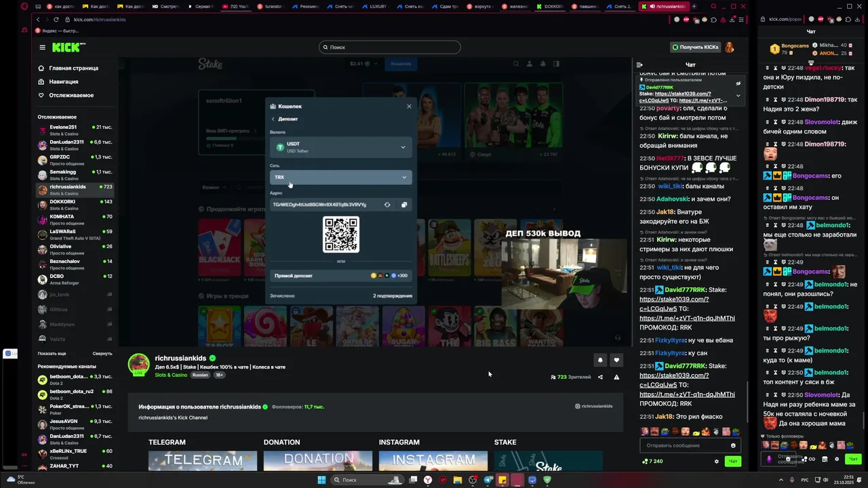Viewport: 868px width, 488px height.
Task: Open the INSTAGRAM panel banner
Action: (433, 460)
